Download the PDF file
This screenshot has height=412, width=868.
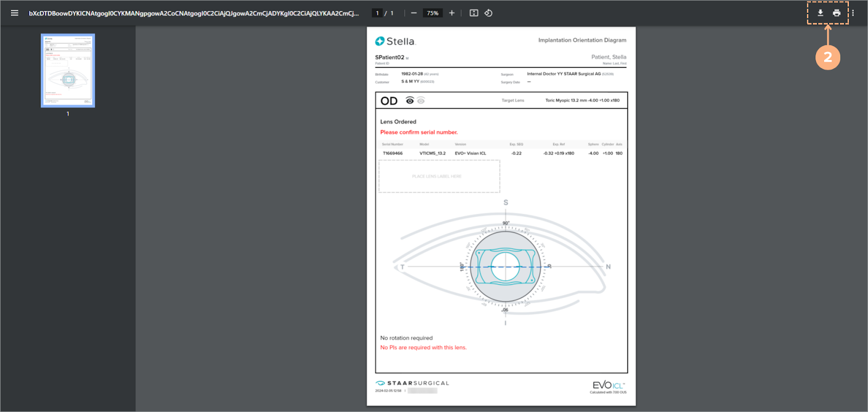coord(820,13)
